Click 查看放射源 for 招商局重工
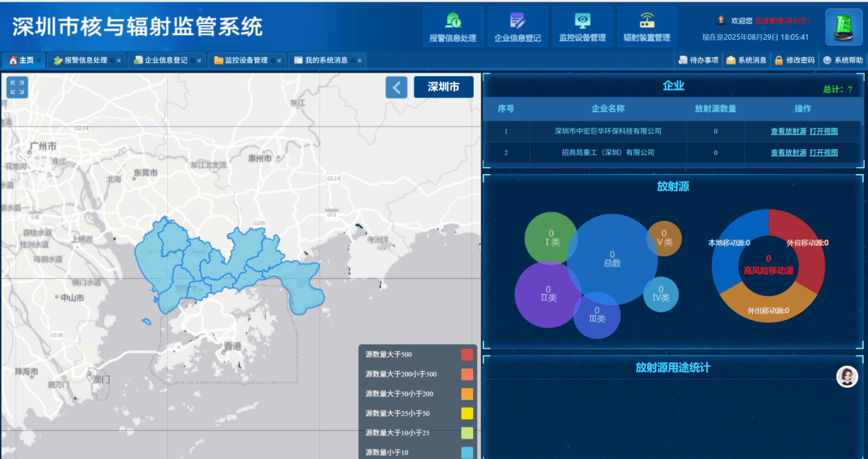The width and height of the screenshot is (868, 459). pyautogui.click(x=788, y=153)
